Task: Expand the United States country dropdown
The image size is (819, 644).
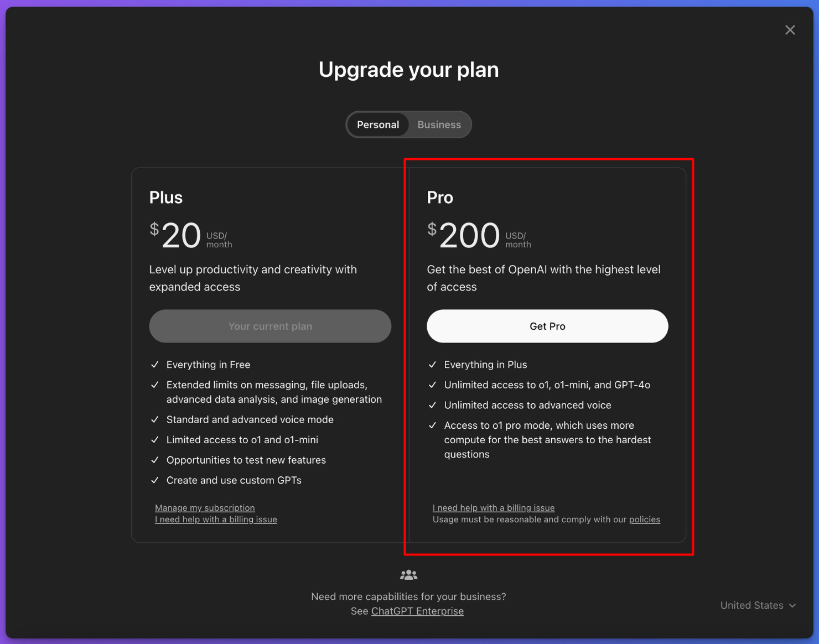Action: coord(751,605)
